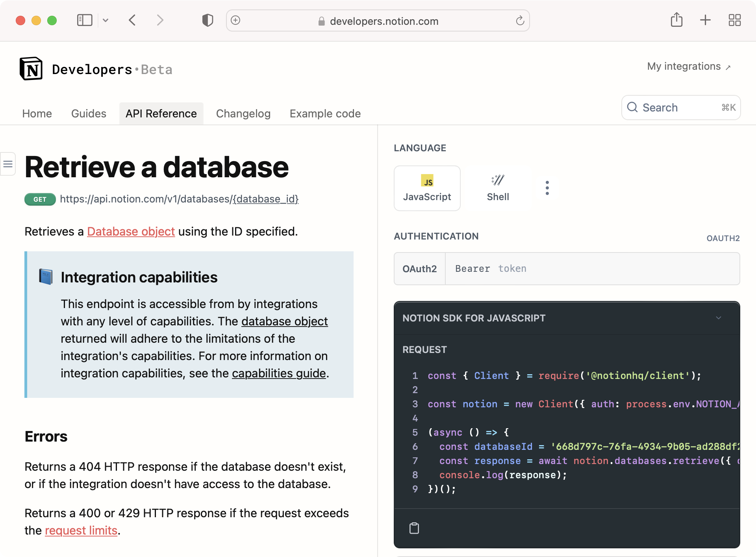Open the Example code tab

click(x=325, y=113)
